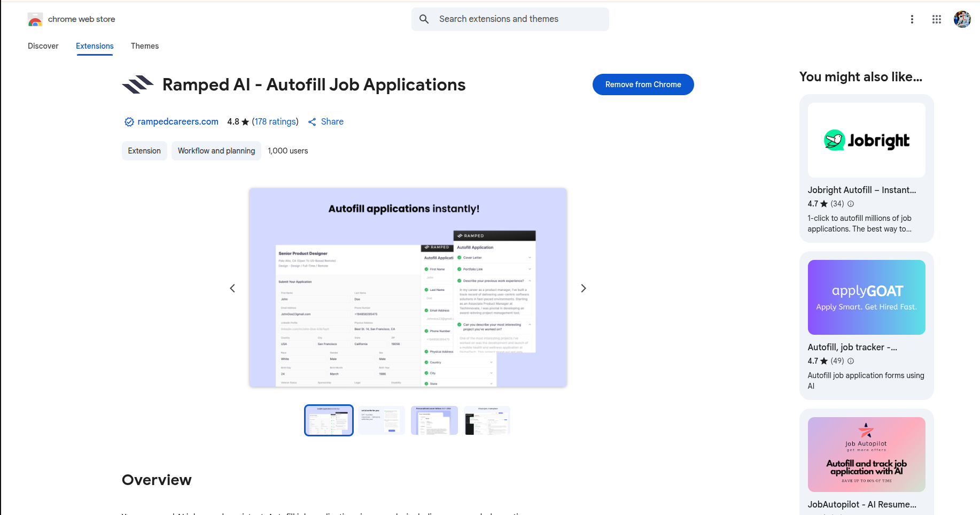Open the three-dot more options menu

[x=912, y=19]
